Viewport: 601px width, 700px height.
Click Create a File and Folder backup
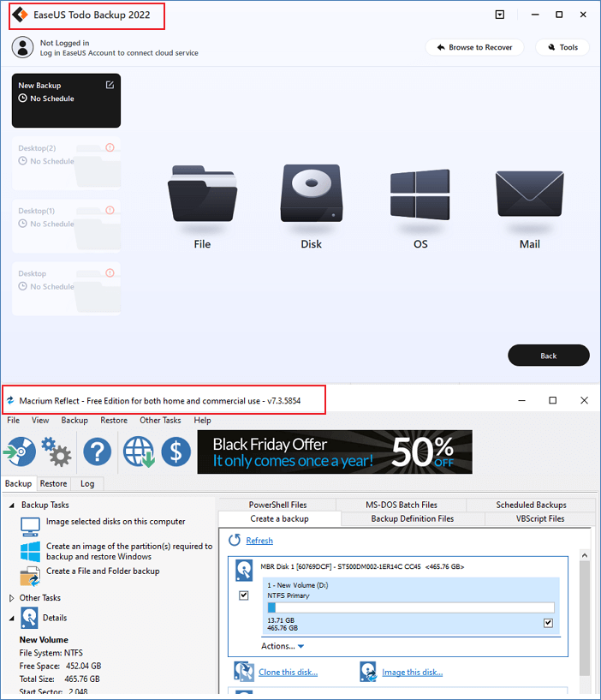(x=103, y=571)
